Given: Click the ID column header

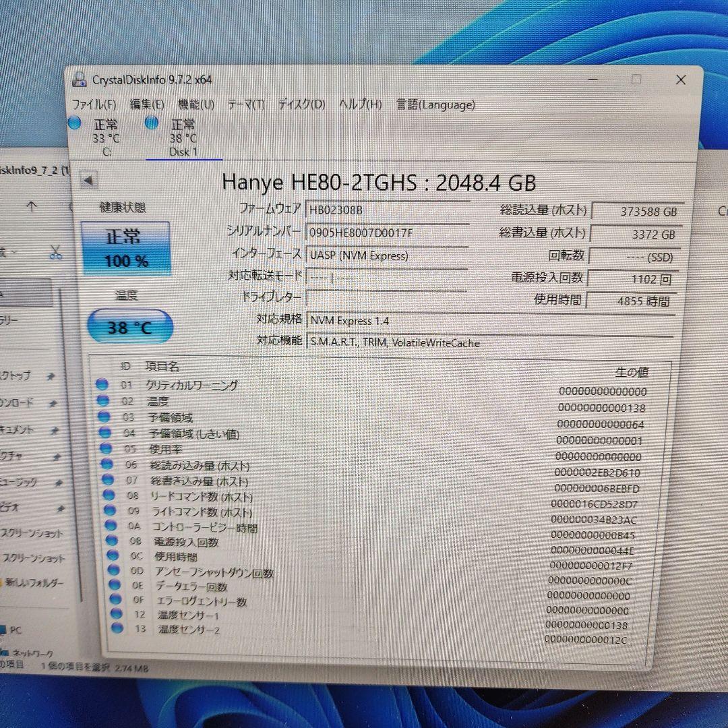Looking at the screenshot, I should point(125,366).
